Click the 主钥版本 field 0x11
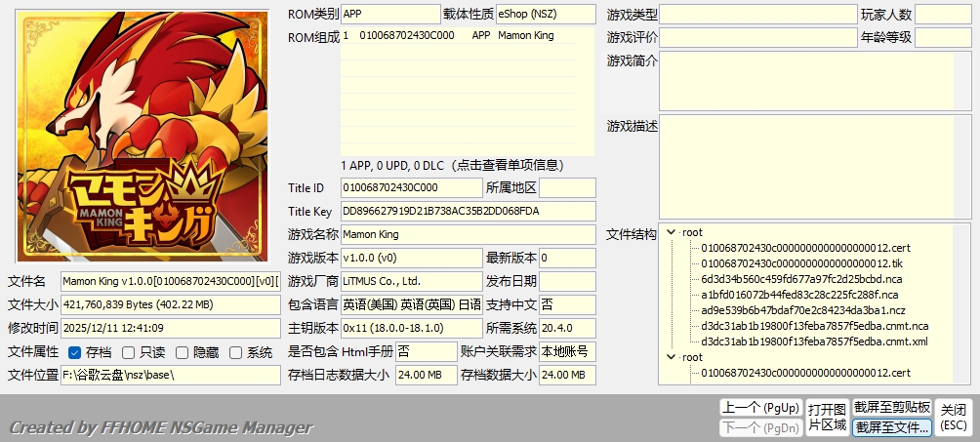This screenshot has height=442, width=980. [412, 328]
